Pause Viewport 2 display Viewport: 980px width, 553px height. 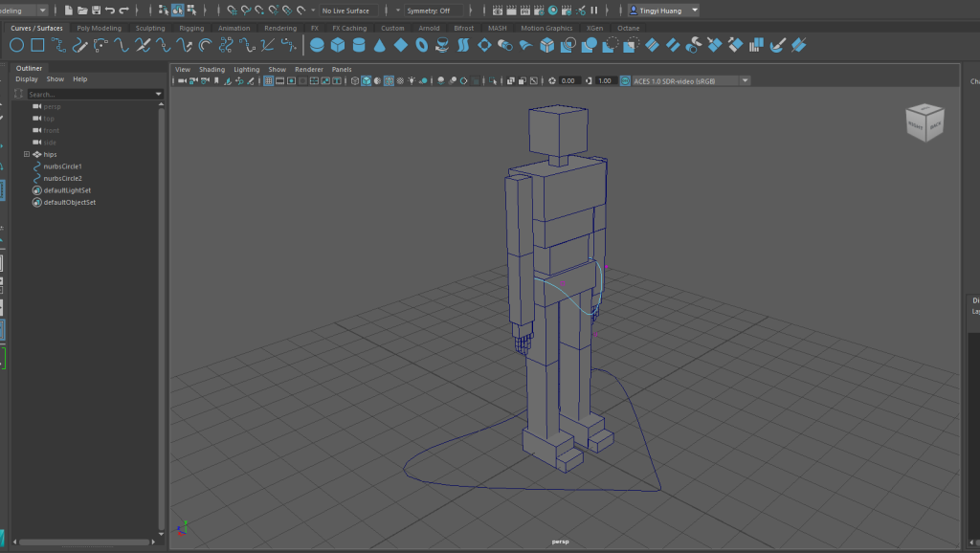[x=593, y=10]
